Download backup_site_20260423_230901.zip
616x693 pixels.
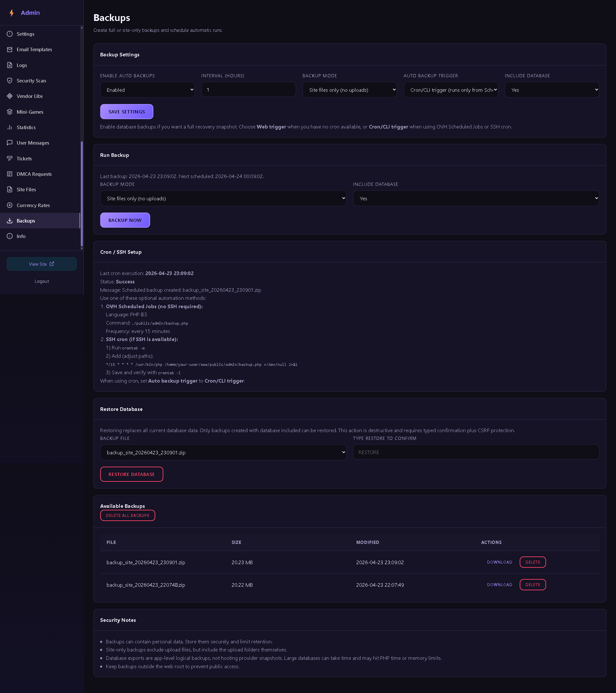pos(500,562)
